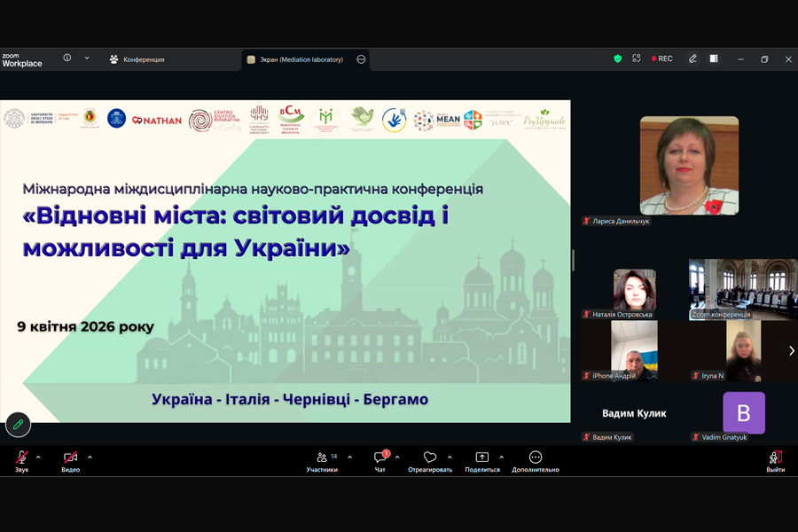This screenshot has width=798, height=532.
Task: Expand dropdown chevron beside the info icon
Action: [x=87, y=58]
